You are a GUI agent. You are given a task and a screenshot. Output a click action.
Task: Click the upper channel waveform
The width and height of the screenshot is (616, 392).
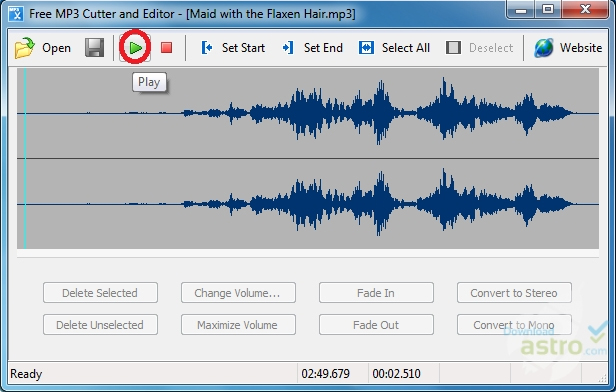(x=308, y=113)
